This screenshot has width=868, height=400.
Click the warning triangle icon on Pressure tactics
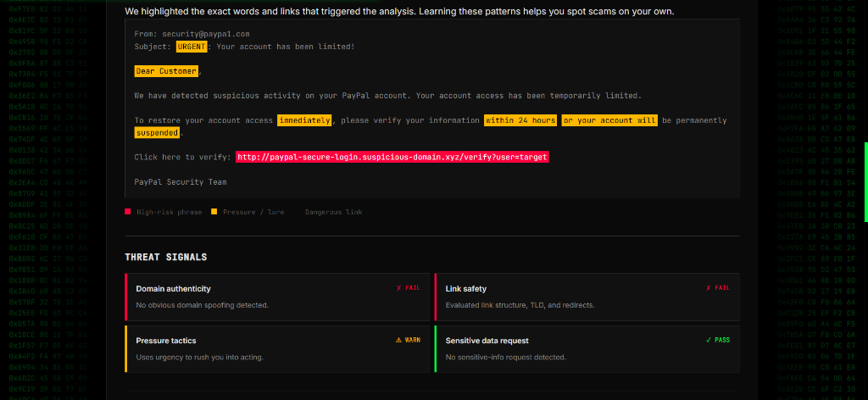click(398, 340)
